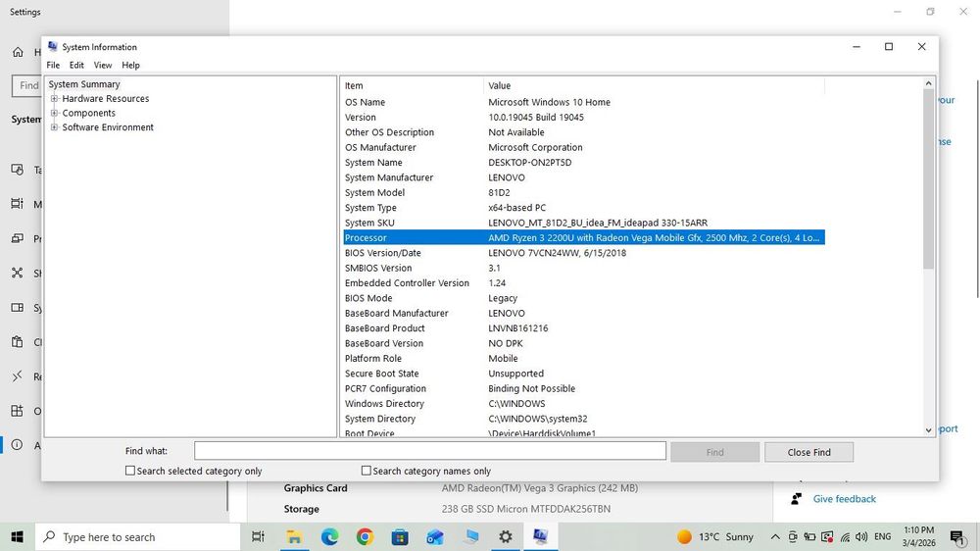980x551 pixels.
Task: Open the volume speaker tray icon
Action: [861, 536]
